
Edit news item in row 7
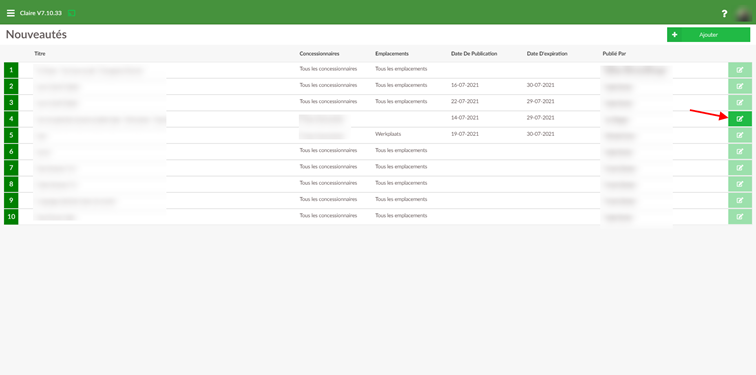click(740, 168)
